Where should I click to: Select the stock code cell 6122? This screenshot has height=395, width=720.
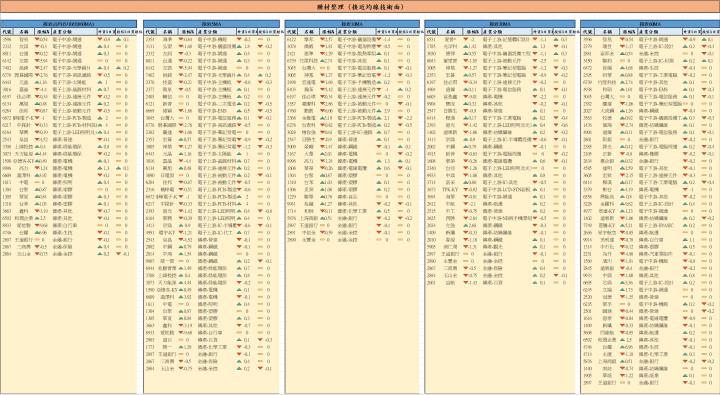pos(291,40)
